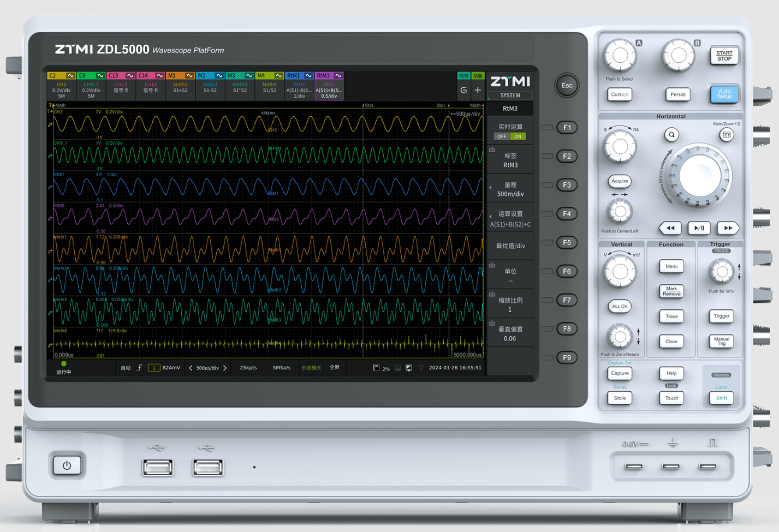Click the printer status icon
The width and height of the screenshot is (779, 532).
398,368
